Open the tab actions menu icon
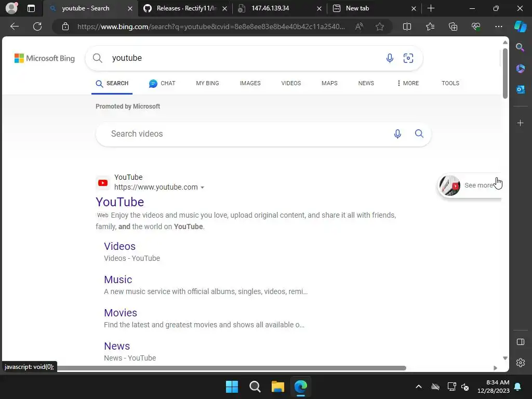532x399 pixels. pos(31,8)
